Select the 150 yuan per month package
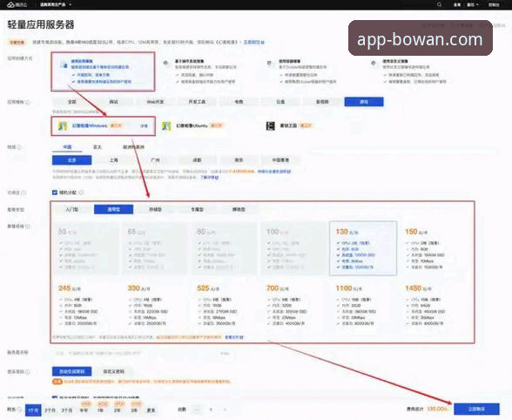This screenshot has width=512, height=420. [x=433, y=248]
